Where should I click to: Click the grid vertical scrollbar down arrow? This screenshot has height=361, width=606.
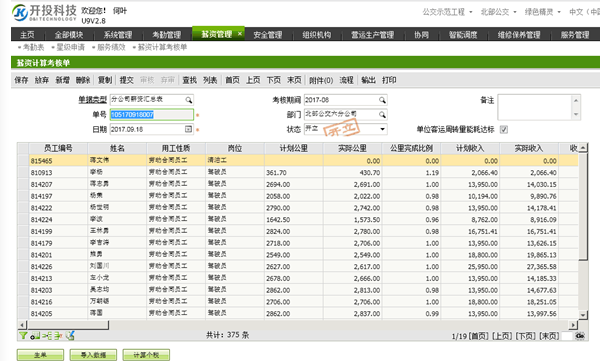tap(583, 315)
